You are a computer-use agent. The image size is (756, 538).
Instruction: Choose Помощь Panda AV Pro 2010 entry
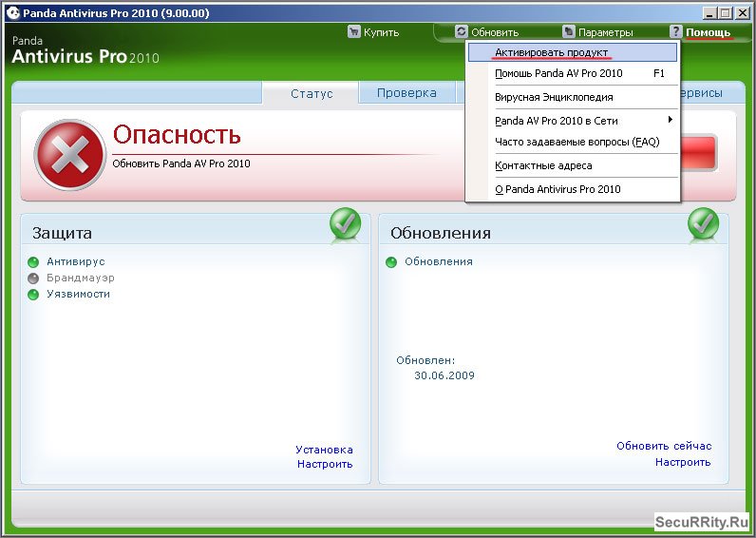tap(573, 73)
